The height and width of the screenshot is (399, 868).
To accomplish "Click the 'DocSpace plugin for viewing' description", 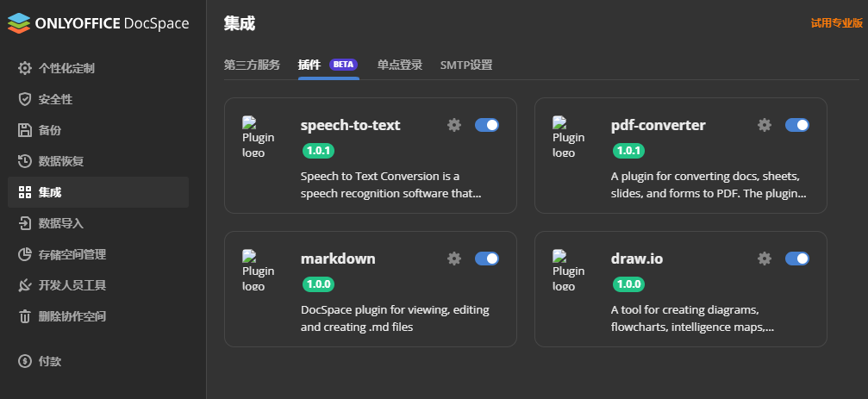I will (395, 318).
